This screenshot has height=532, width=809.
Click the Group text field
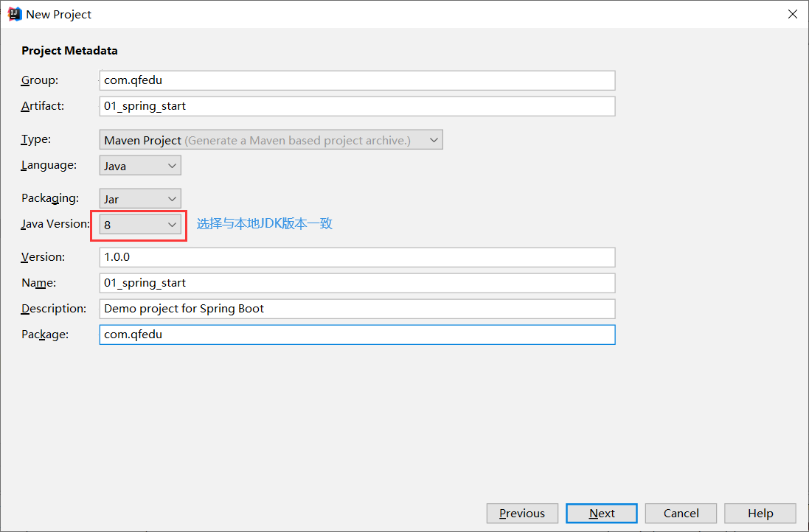(357, 80)
